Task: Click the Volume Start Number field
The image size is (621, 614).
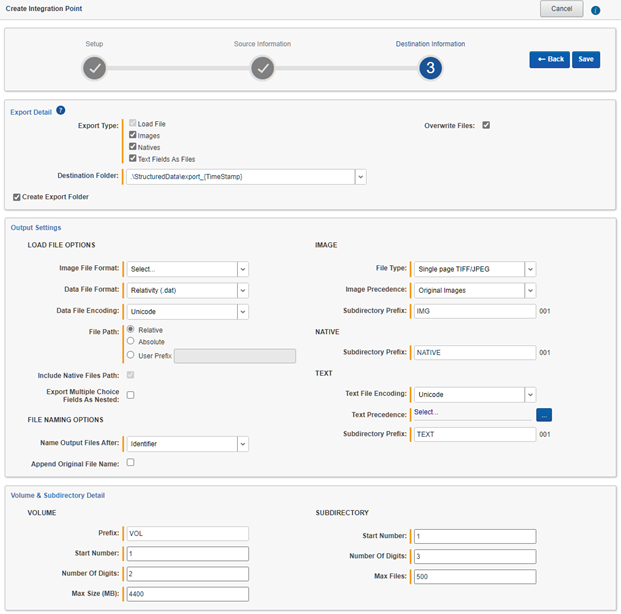Action: 188,554
